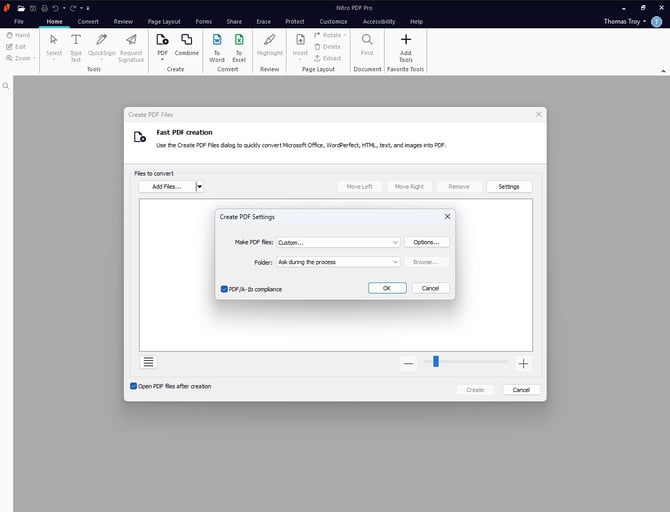Screen dimensions: 670x512
Task: Close the Create PDF Settings dialog
Action: coord(447,216)
